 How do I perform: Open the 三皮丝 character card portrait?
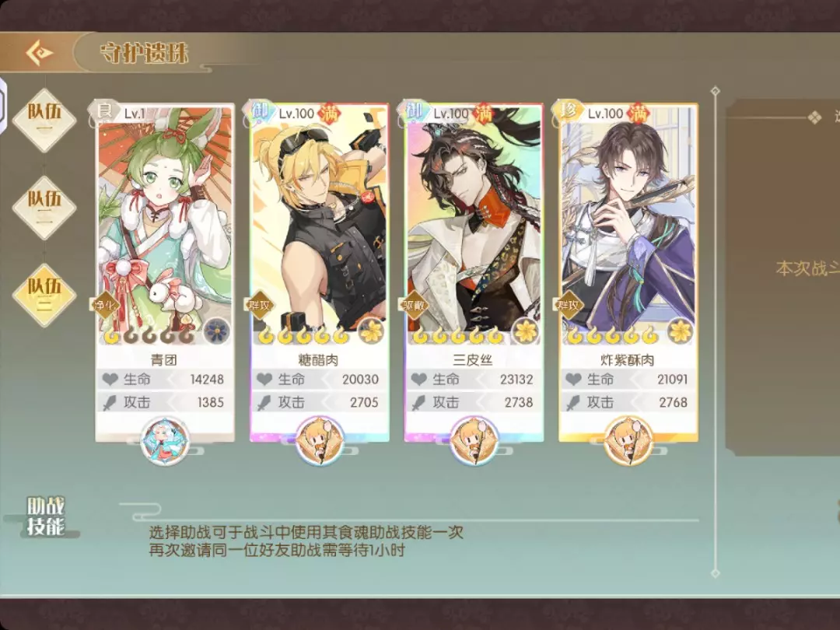click(x=474, y=225)
